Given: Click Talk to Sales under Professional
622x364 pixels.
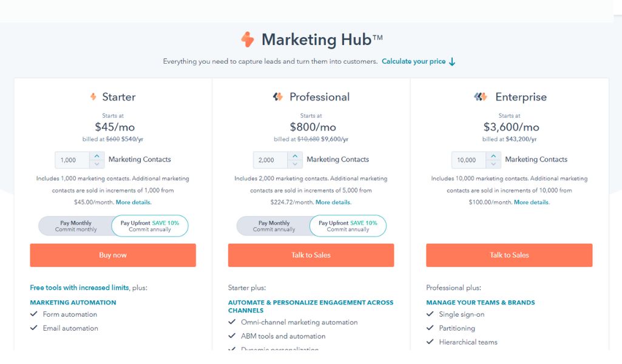Looking at the screenshot, I should click(x=311, y=255).
